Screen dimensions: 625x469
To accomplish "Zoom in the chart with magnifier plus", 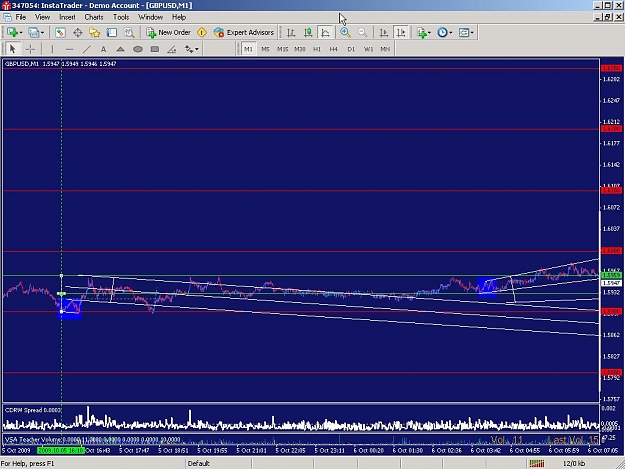I will (x=345, y=33).
